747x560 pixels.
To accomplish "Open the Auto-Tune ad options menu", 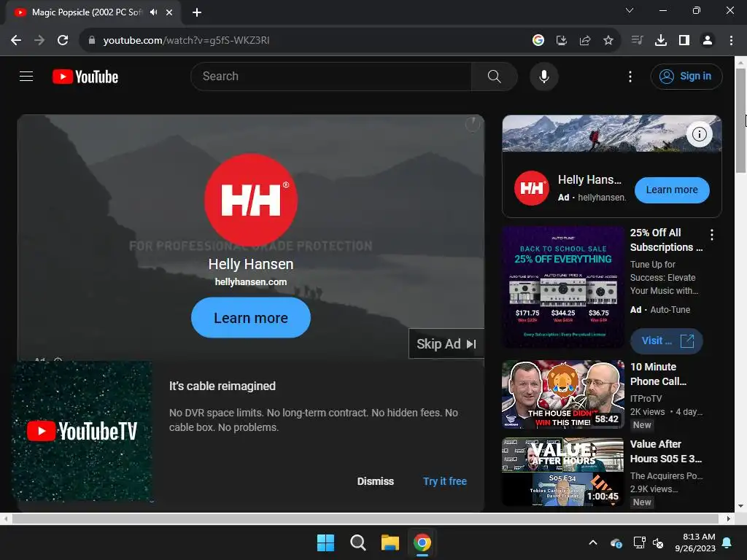I will coord(711,234).
